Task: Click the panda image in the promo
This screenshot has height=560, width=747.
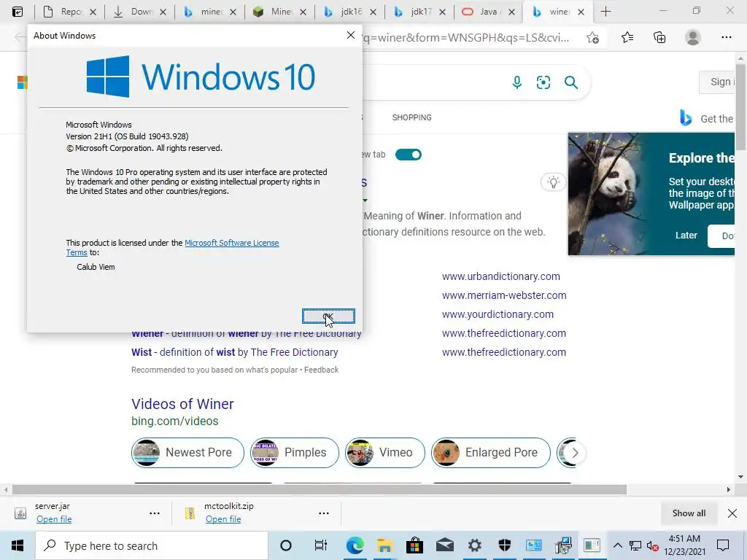Action: 608,194
